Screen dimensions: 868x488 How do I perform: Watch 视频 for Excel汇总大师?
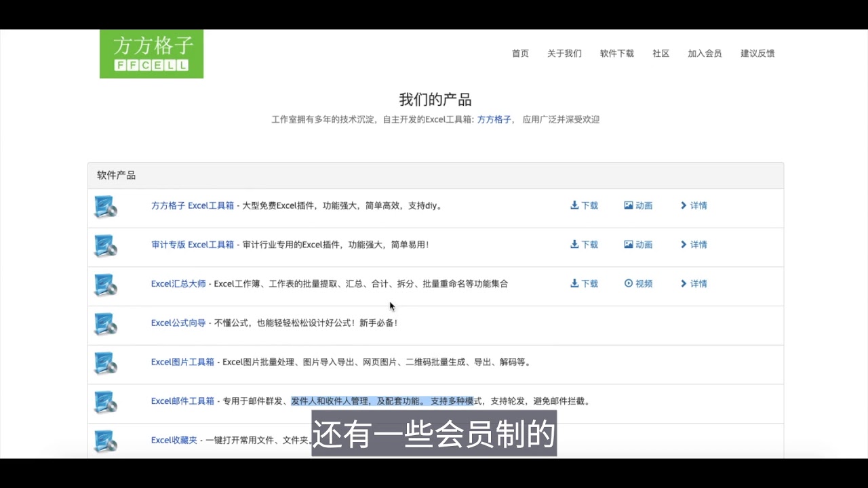click(638, 284)
